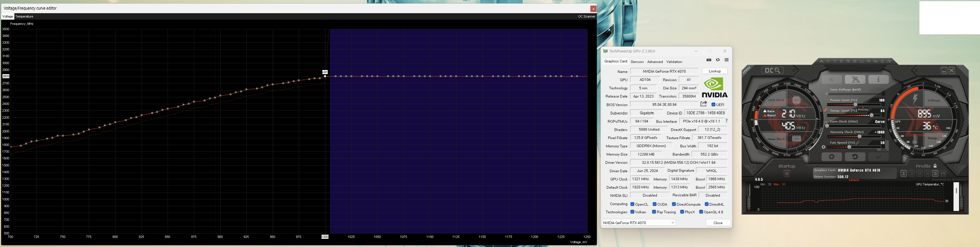Viewport: 980px width, 247px height.
Task: Toggle link between power and temp limits
Action: pos(826,110)
